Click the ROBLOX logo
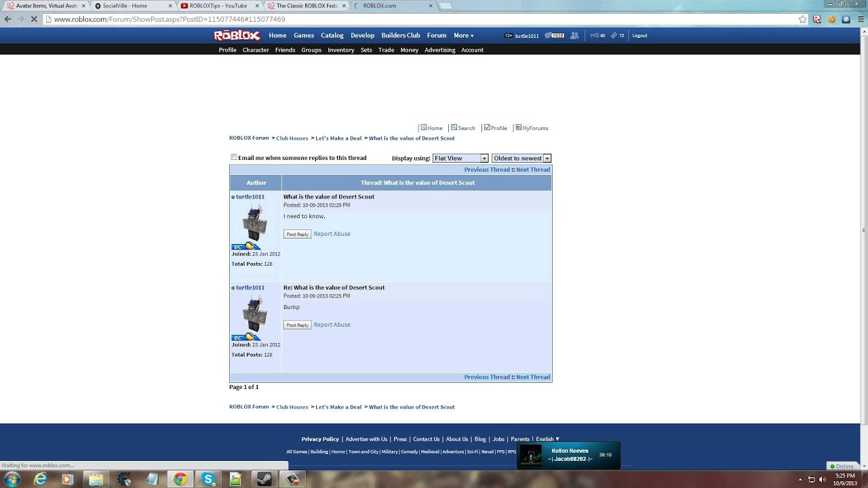868x488 pixels. tap(237, 35)
